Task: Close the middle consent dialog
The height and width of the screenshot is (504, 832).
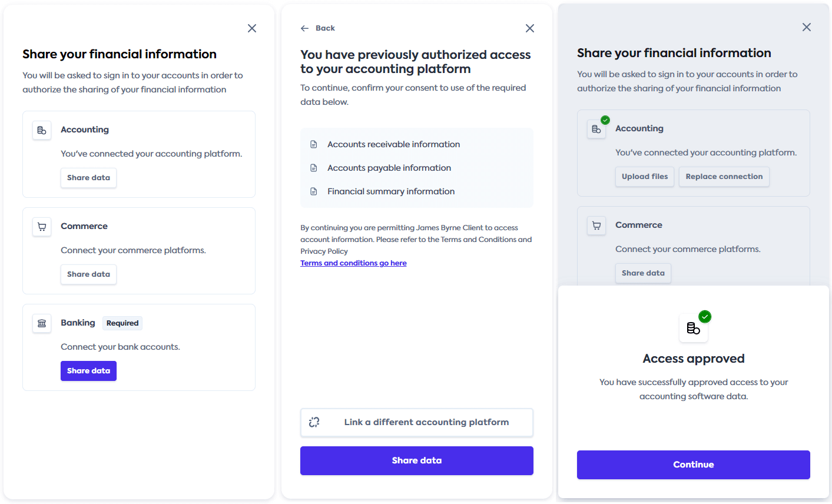Action: [530, 28]
